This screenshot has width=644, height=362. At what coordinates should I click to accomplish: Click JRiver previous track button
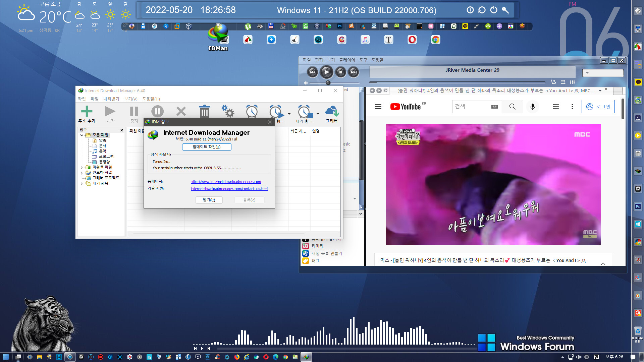click(312, 72)
